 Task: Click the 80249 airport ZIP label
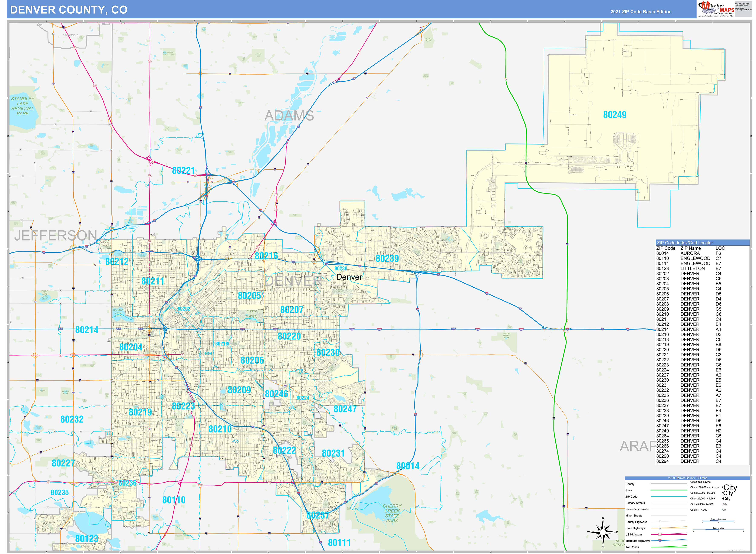tap(615, 115)
